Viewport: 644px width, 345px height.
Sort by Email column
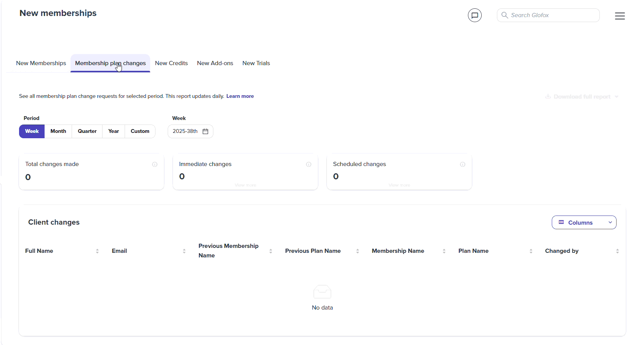[x=184, y=251]
